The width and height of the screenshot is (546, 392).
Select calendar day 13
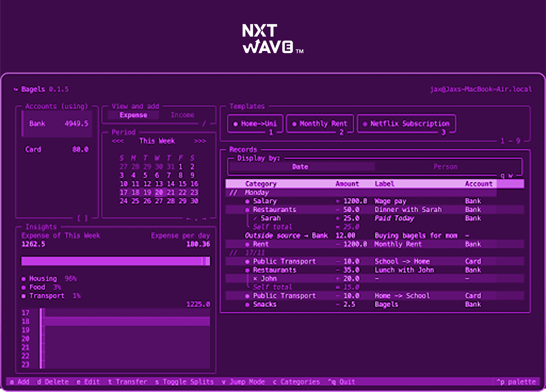(159, 184)
